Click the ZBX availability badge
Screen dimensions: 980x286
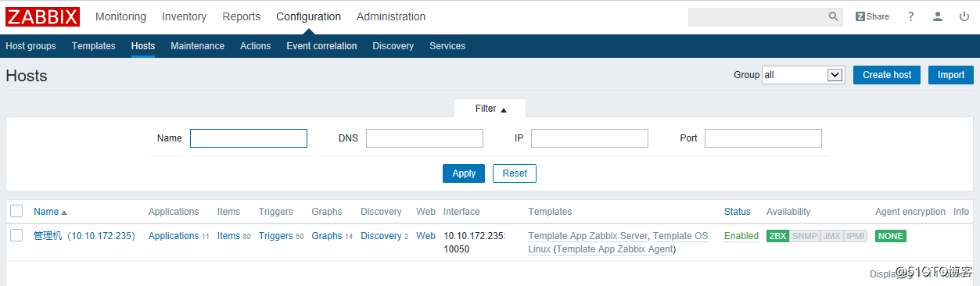[777, 236]
